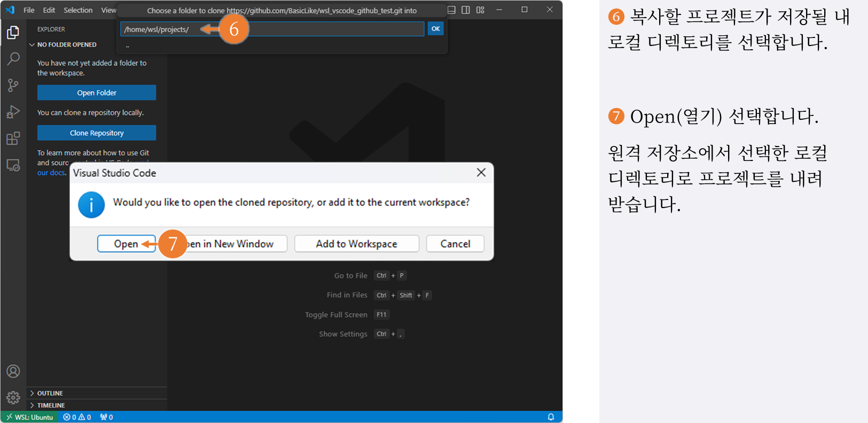Screen dimensions: 868x423
Task: Choose Open in New Window
Action: click(x=224, y=244)
